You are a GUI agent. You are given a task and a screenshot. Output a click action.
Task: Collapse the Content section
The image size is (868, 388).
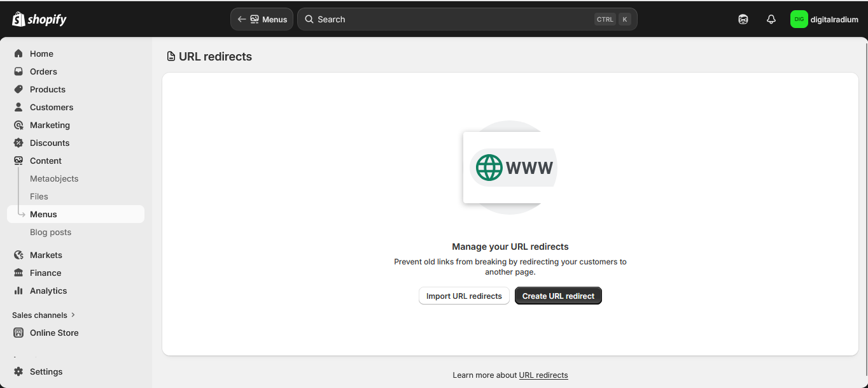coord(45,161)
